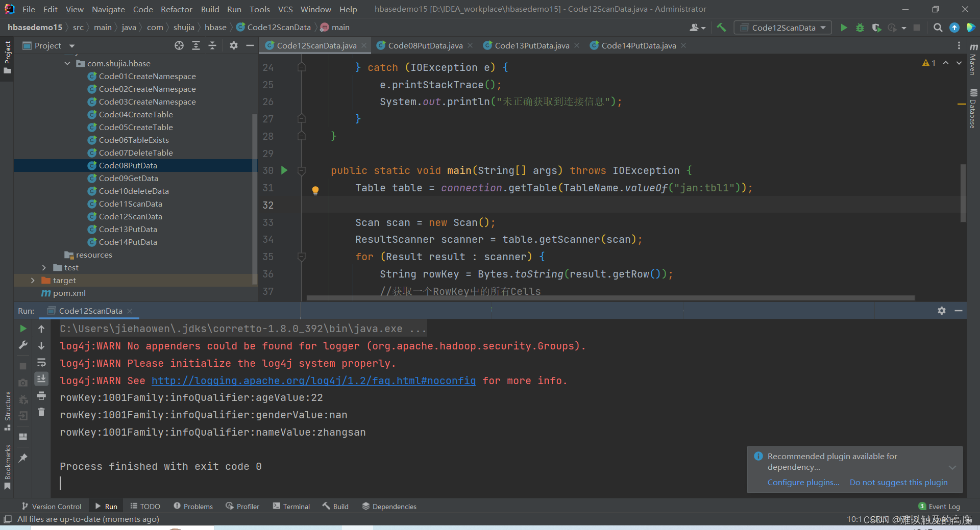Expand all in the Project panel
980x530 pixels.
click(x=196, y=45)
